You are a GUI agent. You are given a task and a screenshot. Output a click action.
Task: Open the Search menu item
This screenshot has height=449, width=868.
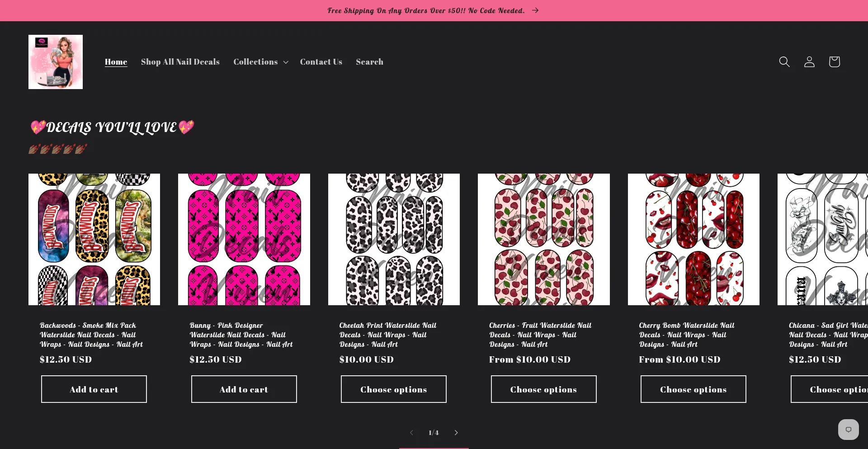369,62
